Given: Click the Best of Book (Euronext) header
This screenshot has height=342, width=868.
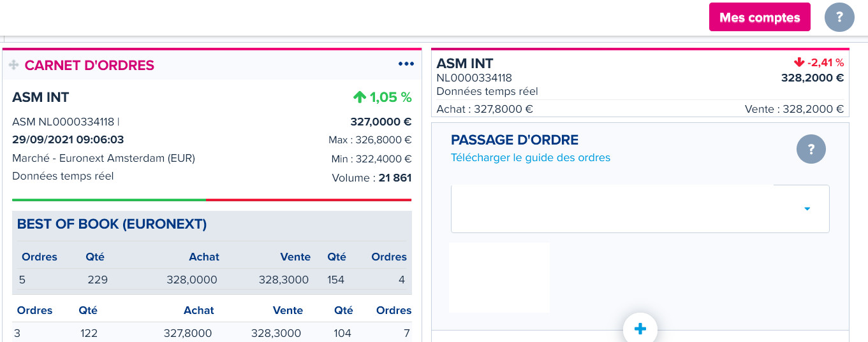Looking at the screenshot, I should (112, 224).
